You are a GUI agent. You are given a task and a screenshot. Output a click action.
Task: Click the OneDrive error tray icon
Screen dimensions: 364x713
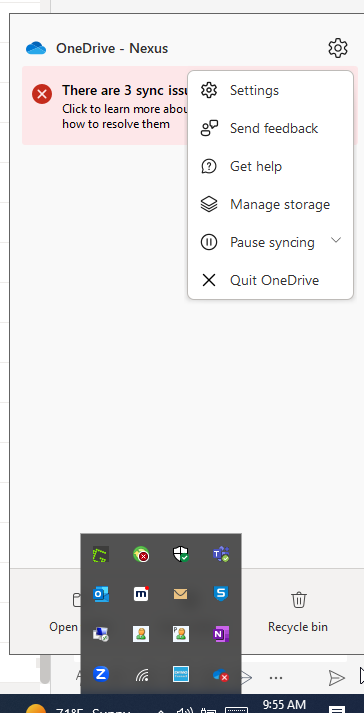point(221,674)
